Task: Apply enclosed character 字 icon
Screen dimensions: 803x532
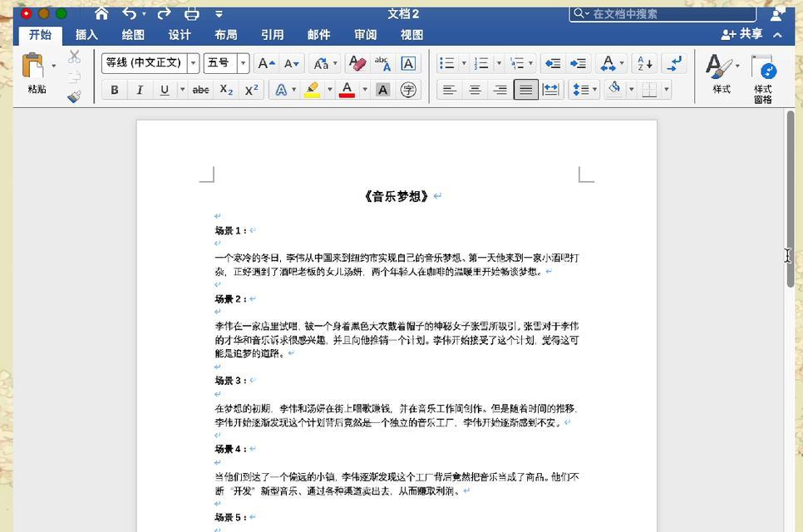Action: click(408, 90)
